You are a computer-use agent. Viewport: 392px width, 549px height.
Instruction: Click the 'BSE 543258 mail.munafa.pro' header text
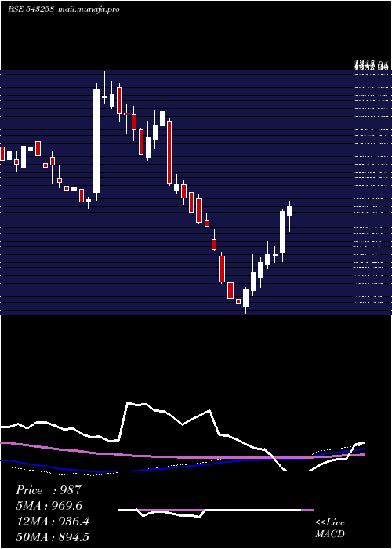pos(64,9)
